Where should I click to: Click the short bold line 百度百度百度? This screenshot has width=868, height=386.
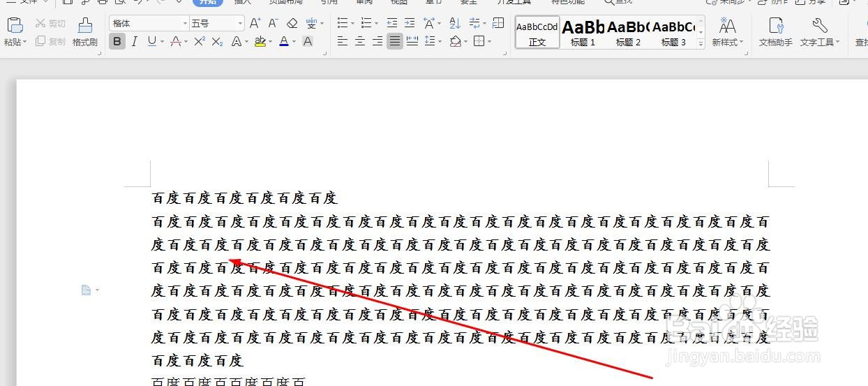(197, 361)
